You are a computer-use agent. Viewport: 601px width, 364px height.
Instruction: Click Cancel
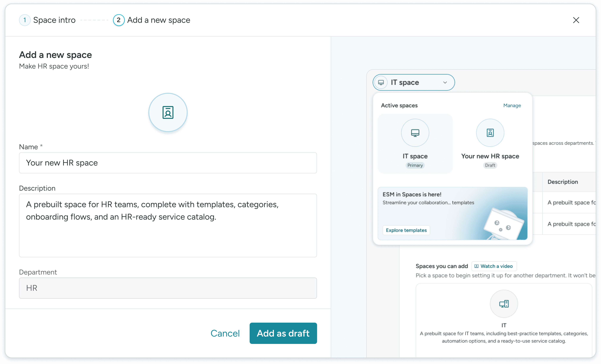click(225, 333)
